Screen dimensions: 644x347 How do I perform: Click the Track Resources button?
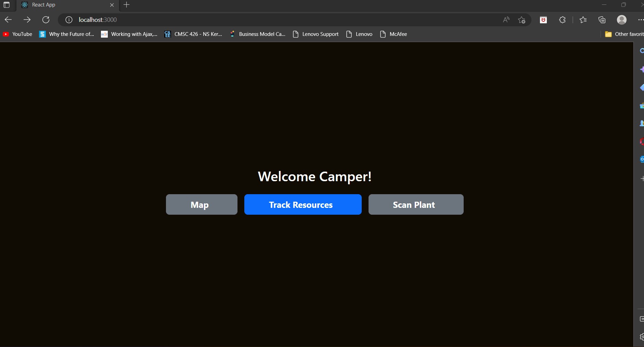click(302, 204)
